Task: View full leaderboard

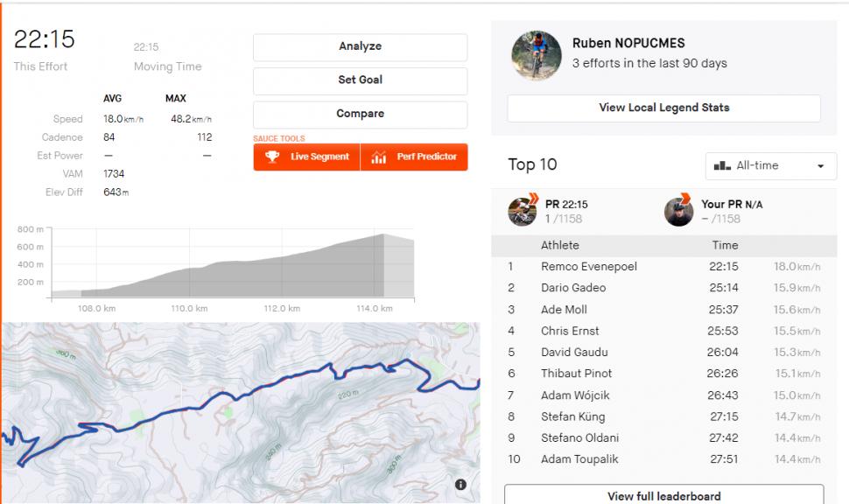Action: [663, 494]
